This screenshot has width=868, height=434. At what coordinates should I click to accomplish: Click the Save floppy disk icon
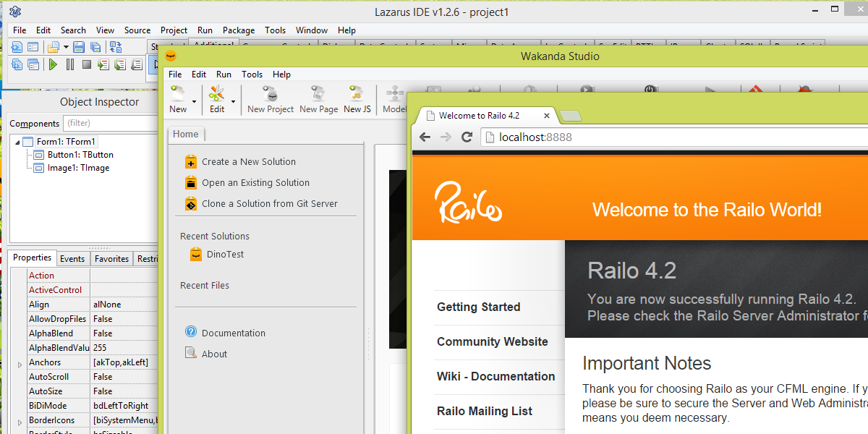coord(78,48)
